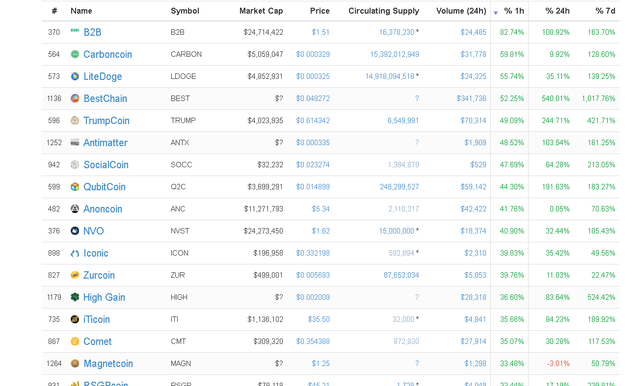Open the NVO coin page
This screenshot has width=640, height=386.
click(x=93, y=231)
